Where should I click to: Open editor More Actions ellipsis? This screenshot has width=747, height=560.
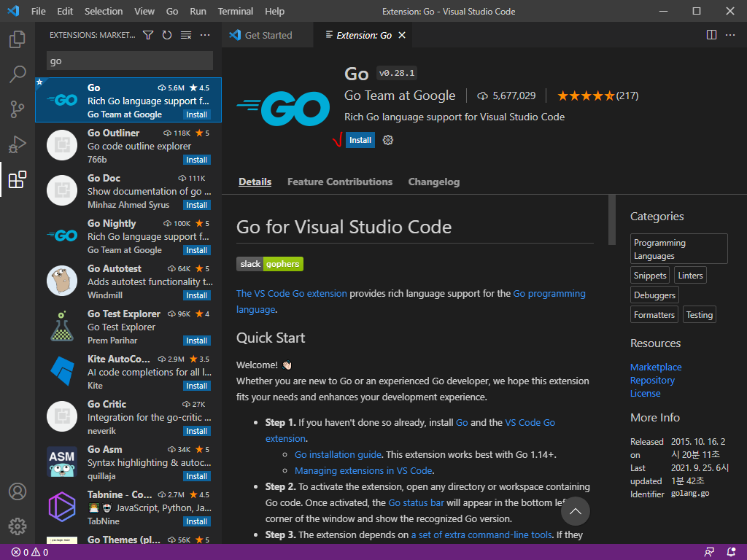[x=729, y=35]
